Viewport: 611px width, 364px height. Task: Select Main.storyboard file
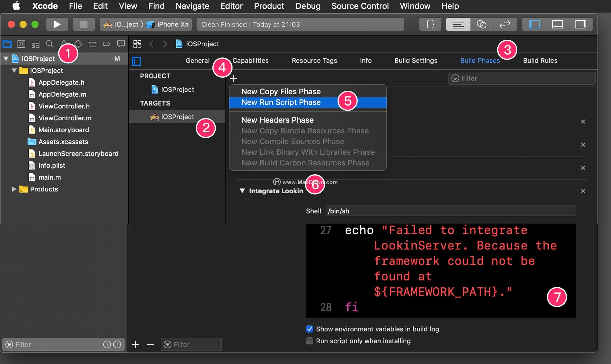[64, 130]
